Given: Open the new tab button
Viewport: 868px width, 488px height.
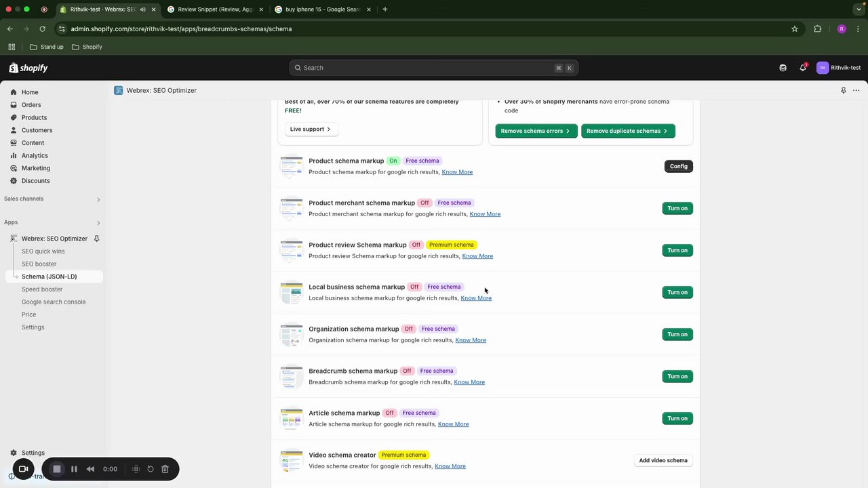Looking at the screenshot, I should click(385, 9).
